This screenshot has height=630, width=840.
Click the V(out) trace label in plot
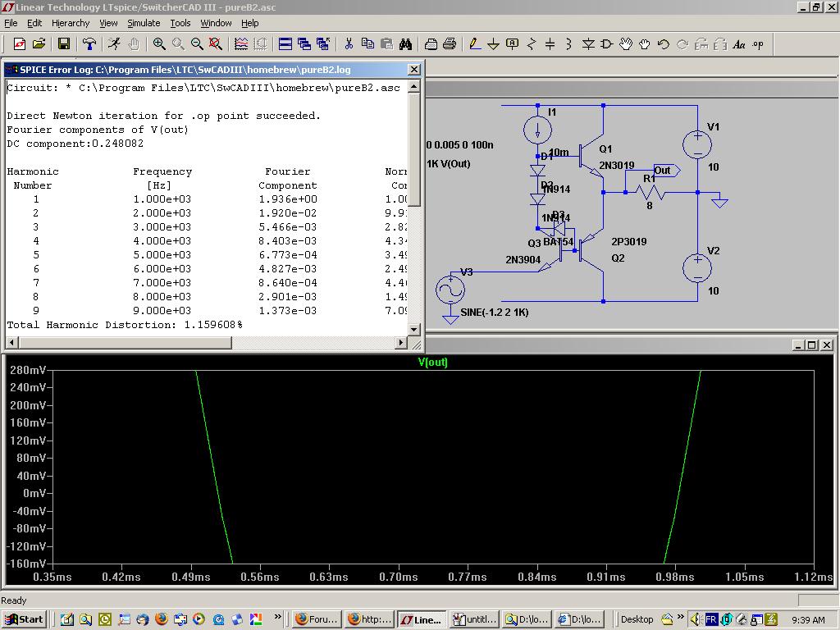433,362
